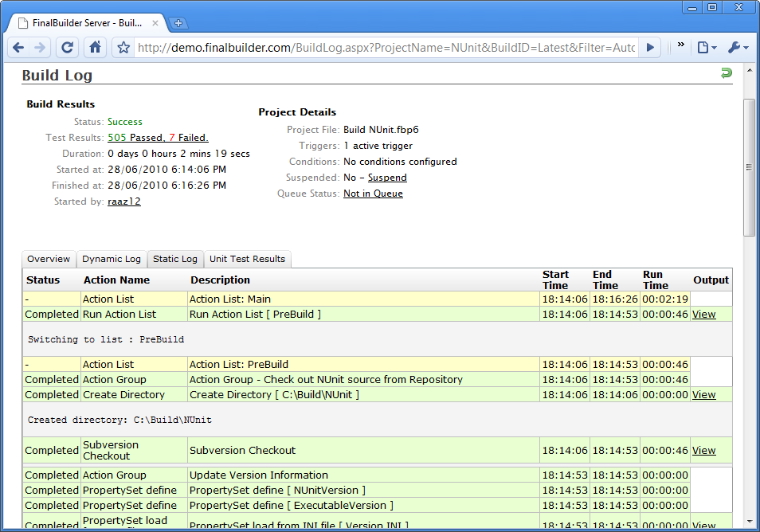The width and height of the screenshot is (760, 532).
Task: Click the Created directory: C:\Build\NUnit log line
Action: click(x=119, y=420)
